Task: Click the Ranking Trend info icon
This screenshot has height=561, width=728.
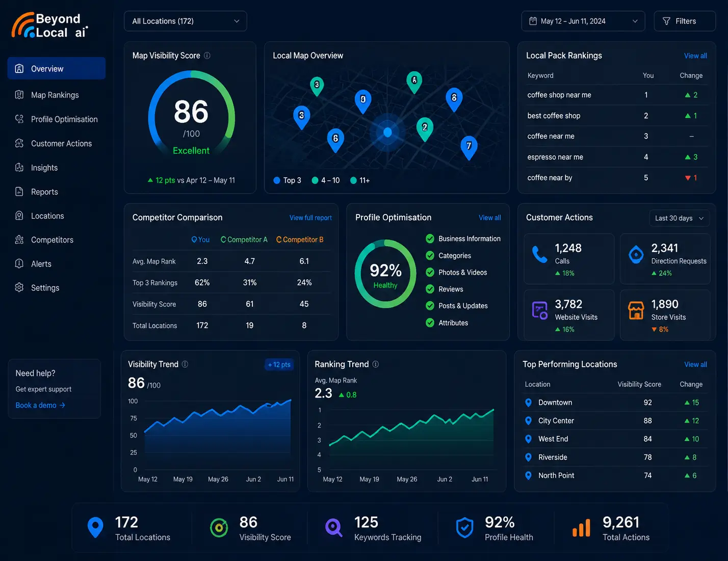Action: pos(376,364)
